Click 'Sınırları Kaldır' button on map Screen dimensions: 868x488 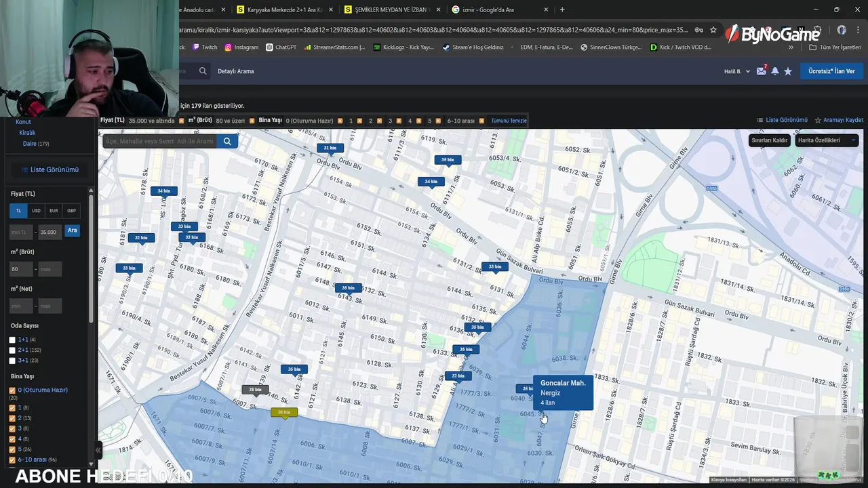click(x=770, y=140)
